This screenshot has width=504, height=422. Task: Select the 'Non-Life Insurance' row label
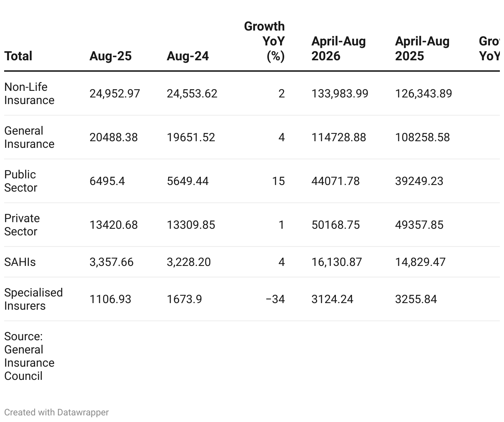pyautogui.click(x=29, y=94)
